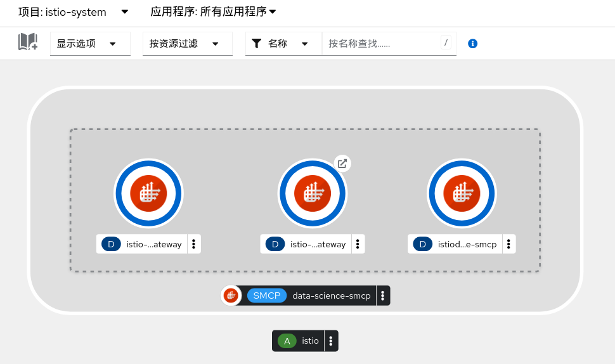Click the green A badge of istio

click(x=287, y=341)
